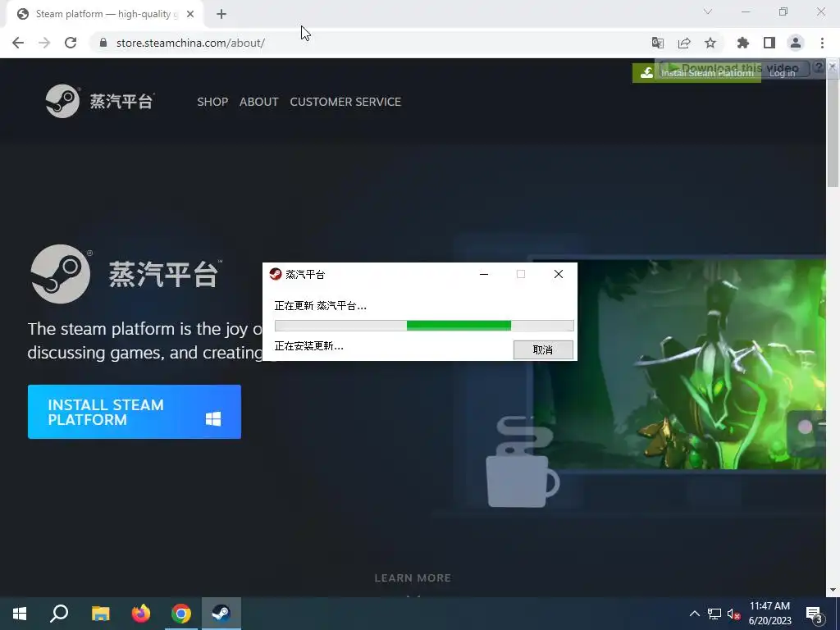Click the share page icon
840x630 pixels.
(x=684, y=43)
